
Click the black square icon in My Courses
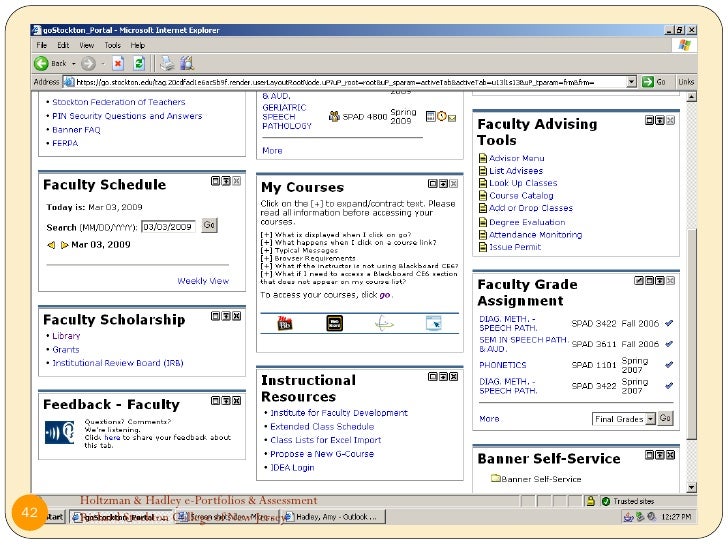click(334, 323)
